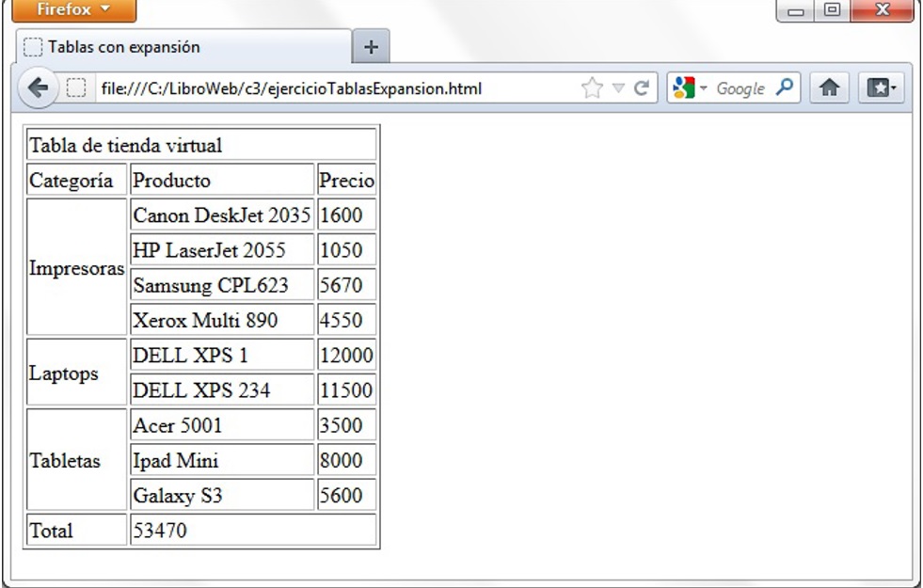The width and height of the screenshot is (923, 588).
Task: Open the URL history dropdown arrow
Action: 618,88
